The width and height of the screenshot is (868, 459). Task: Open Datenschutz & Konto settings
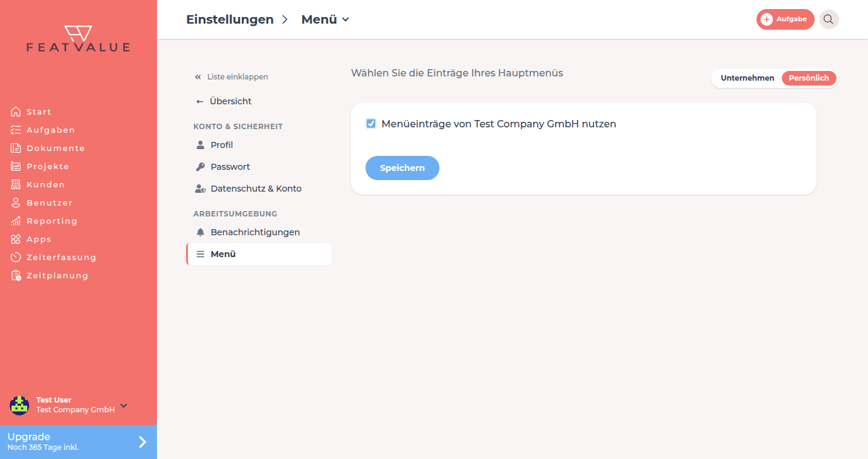(259, 189)
